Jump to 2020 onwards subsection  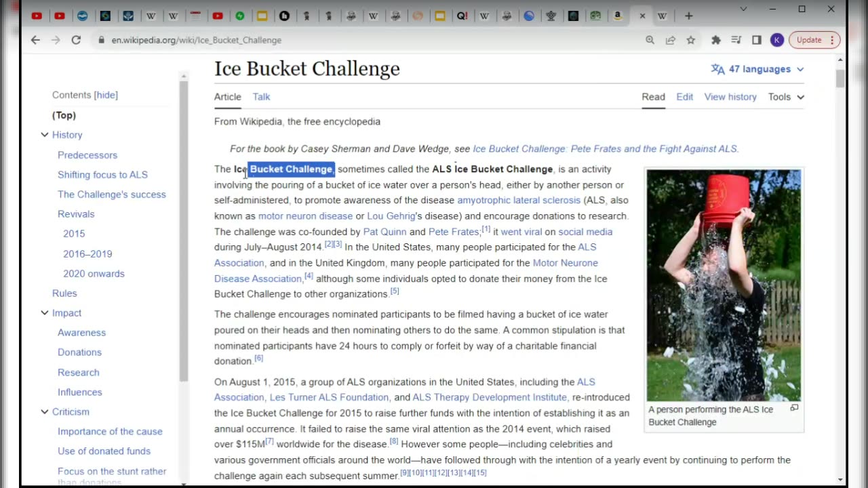point(94,274)
